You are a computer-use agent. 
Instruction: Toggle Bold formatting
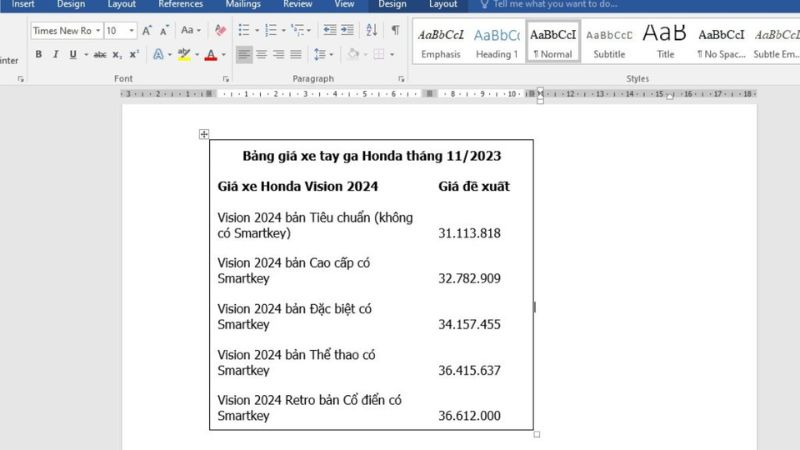click(x=39, y=54)
